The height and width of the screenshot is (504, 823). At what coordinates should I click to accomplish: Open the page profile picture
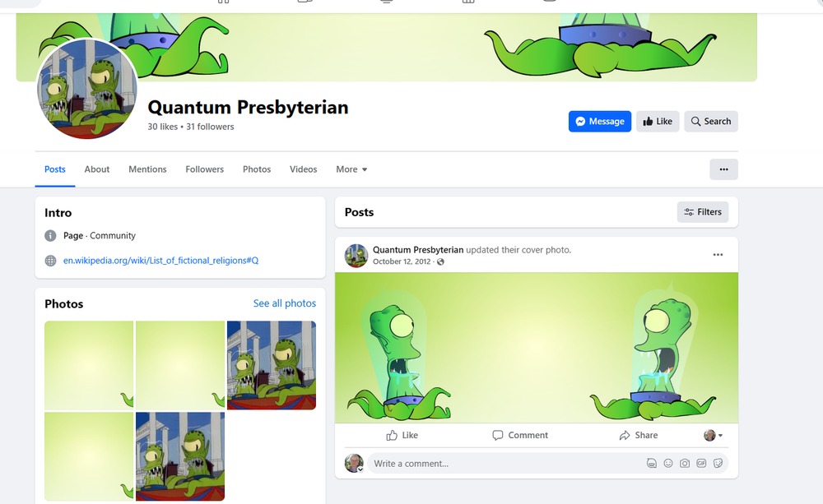[87, 89]
